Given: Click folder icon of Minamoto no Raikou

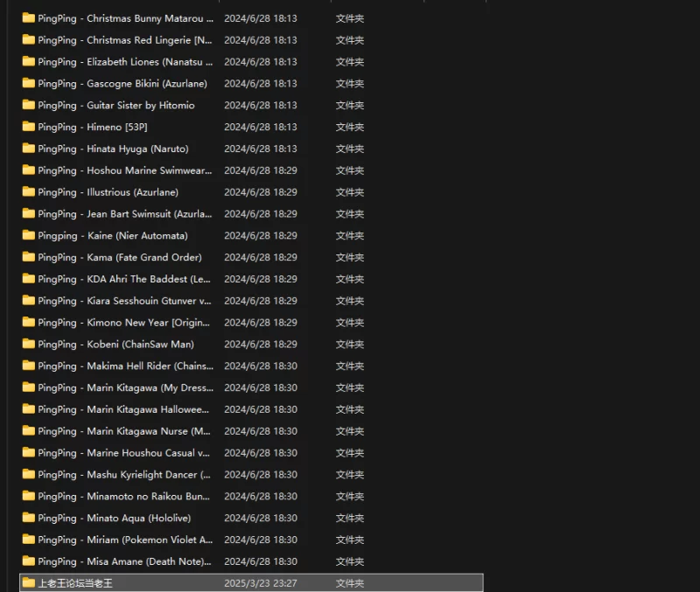Looking at the screenshot, I should (29, 496).
